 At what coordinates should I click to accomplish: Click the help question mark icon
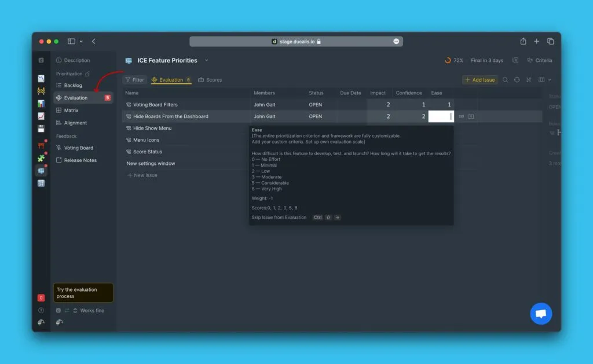pyautogui.click(x=41, y=310)
